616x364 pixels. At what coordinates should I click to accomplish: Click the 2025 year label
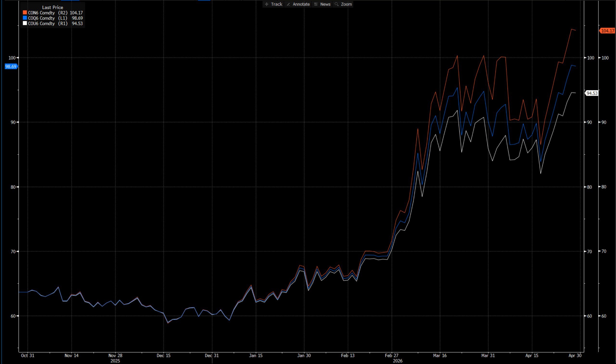coord(115,361)
